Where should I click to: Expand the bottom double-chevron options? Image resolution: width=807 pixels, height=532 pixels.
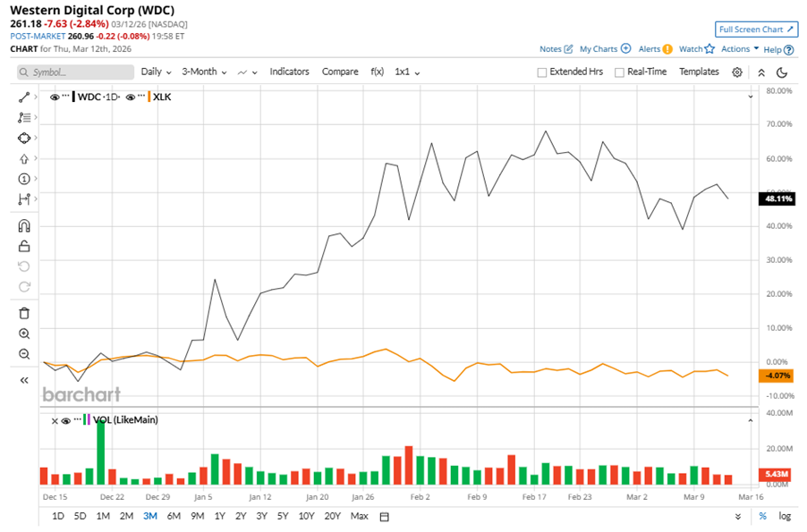coord(738,517)
